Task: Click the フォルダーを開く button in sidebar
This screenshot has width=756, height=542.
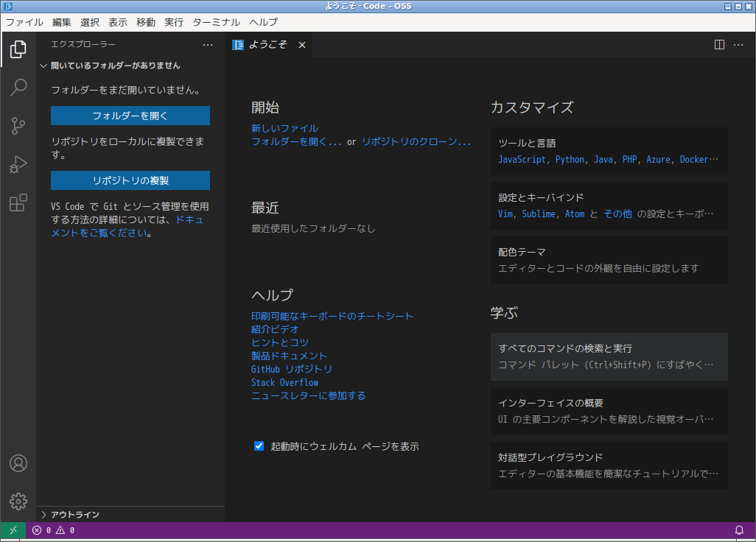Action: pos(130,116)
